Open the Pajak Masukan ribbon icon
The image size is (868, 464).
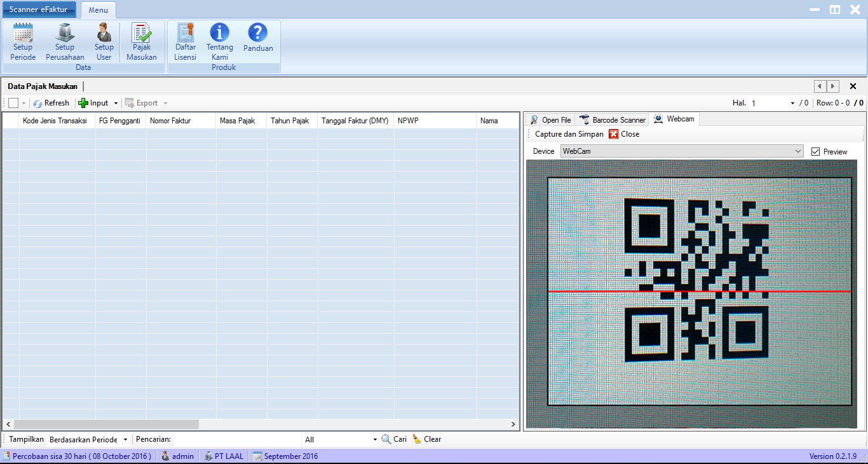point(141,41)
